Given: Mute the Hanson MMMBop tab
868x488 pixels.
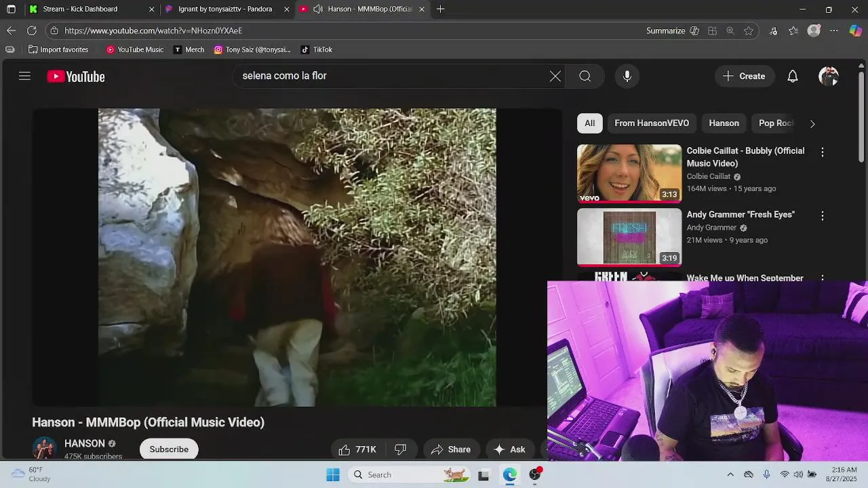Looking at the screenshot, I should pos(317,9).
